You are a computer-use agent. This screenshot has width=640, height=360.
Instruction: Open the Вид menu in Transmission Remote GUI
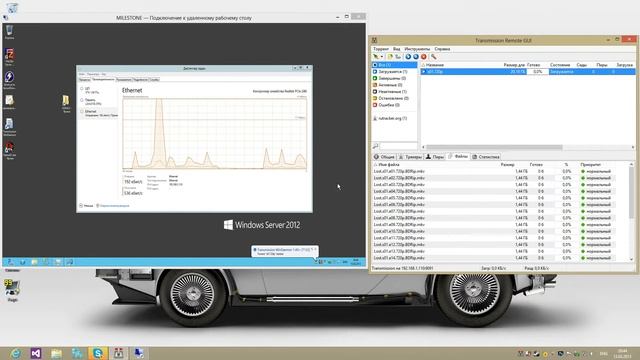point(396,49)
